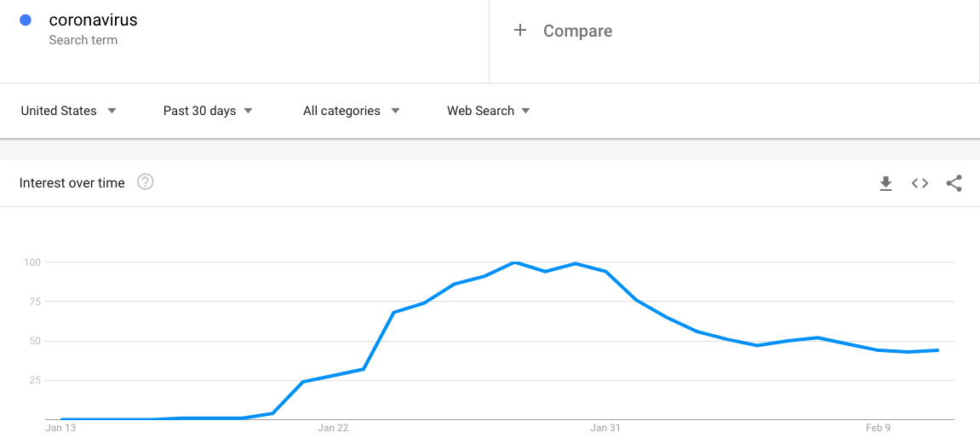
Task: Select the Jan 22 axis label
Action: pyautogui.click(x=333, y=429)
